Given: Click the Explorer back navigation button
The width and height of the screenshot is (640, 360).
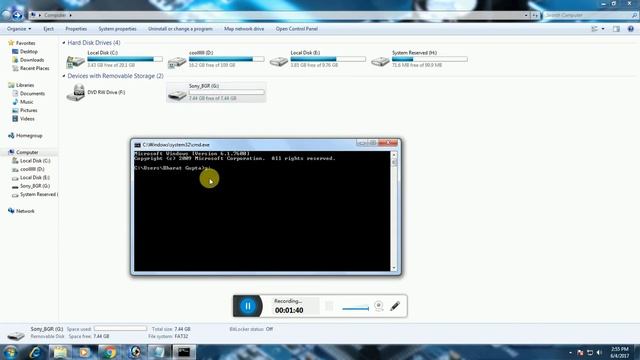Looking at the screenshot, I should [6, 15].
